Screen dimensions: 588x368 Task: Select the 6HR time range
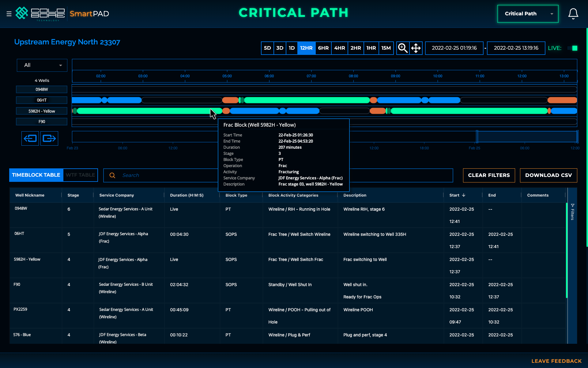[x=323, y=48]
